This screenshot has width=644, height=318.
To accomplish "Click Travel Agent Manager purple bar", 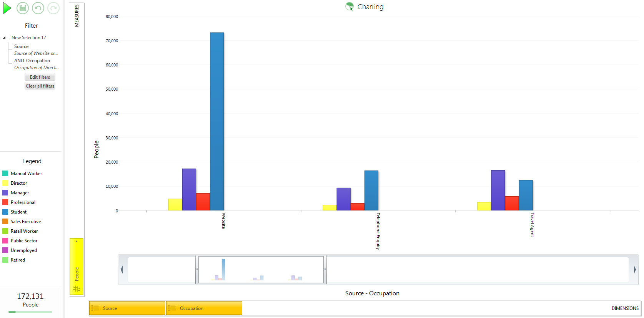I will (498, 190).
